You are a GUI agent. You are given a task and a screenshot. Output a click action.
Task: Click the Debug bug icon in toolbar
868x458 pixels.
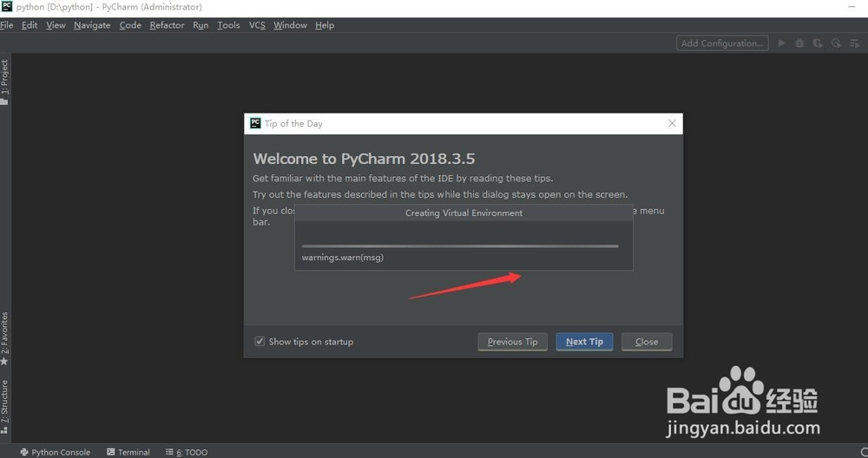pyautogui.click(x=800, y=43)
